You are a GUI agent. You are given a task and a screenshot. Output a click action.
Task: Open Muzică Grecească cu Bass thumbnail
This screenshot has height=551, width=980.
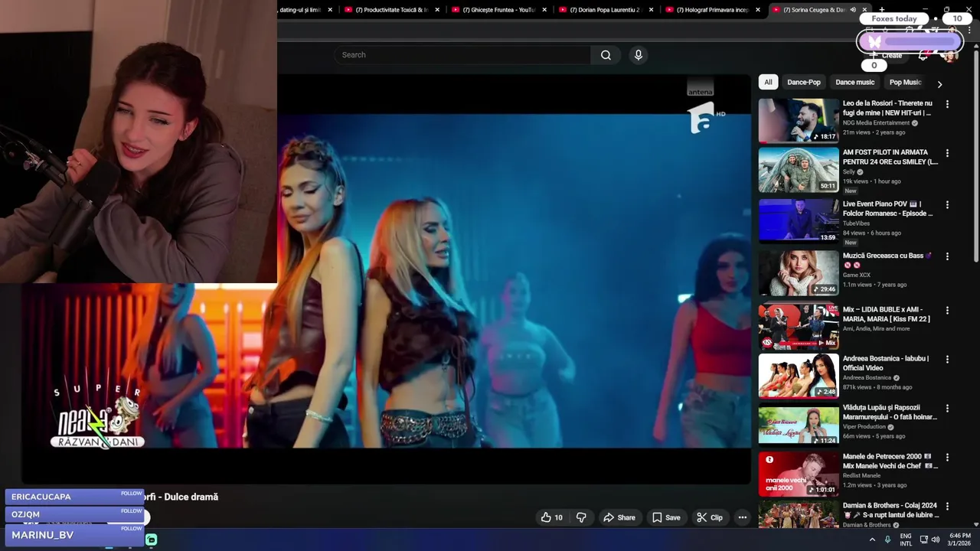pos(799,272)
